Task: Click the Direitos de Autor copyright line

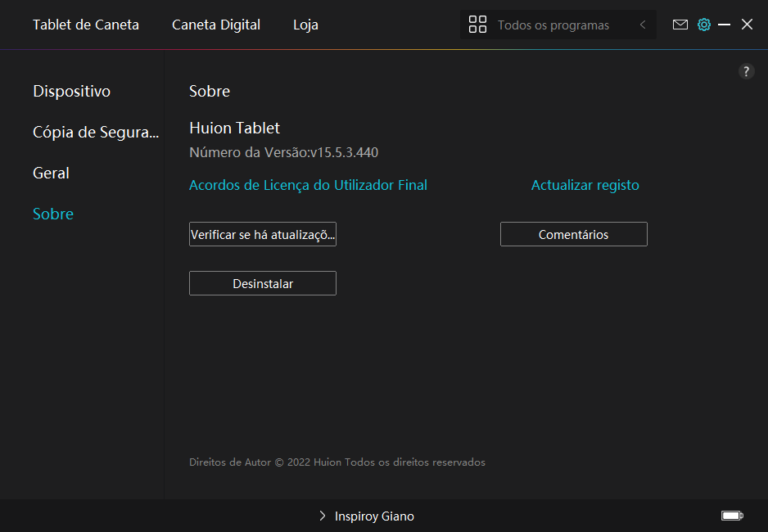Action: pos(337,462)
